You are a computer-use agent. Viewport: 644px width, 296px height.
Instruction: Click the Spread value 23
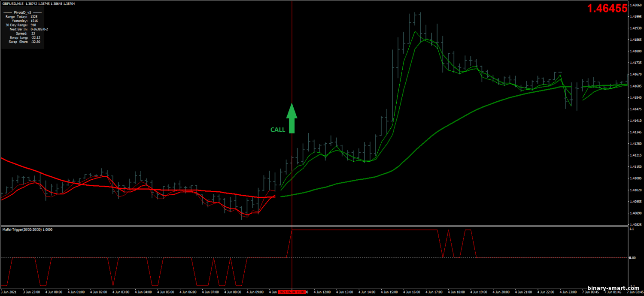click(33, 33)
